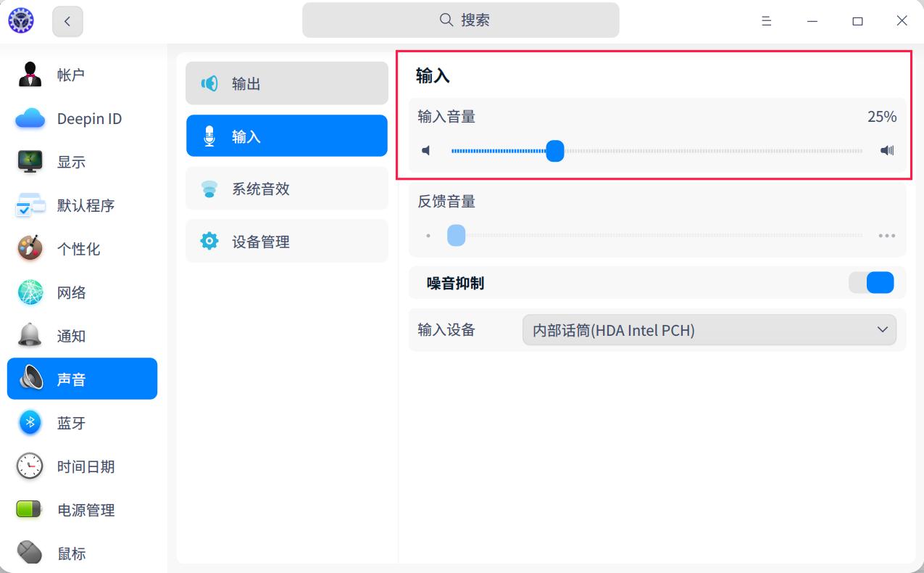Open the hamburger main menu
924x573 pixels.
point(766,21)
